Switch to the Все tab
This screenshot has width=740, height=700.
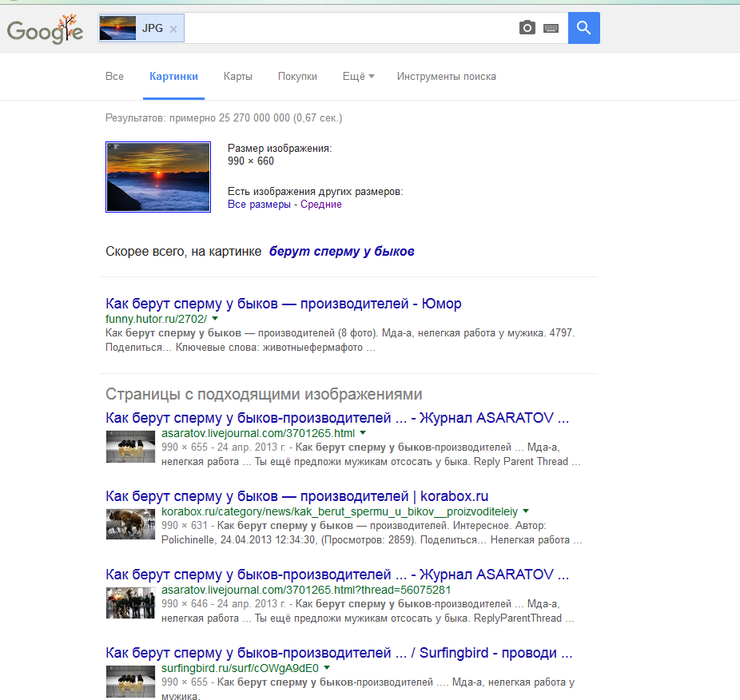114,77
